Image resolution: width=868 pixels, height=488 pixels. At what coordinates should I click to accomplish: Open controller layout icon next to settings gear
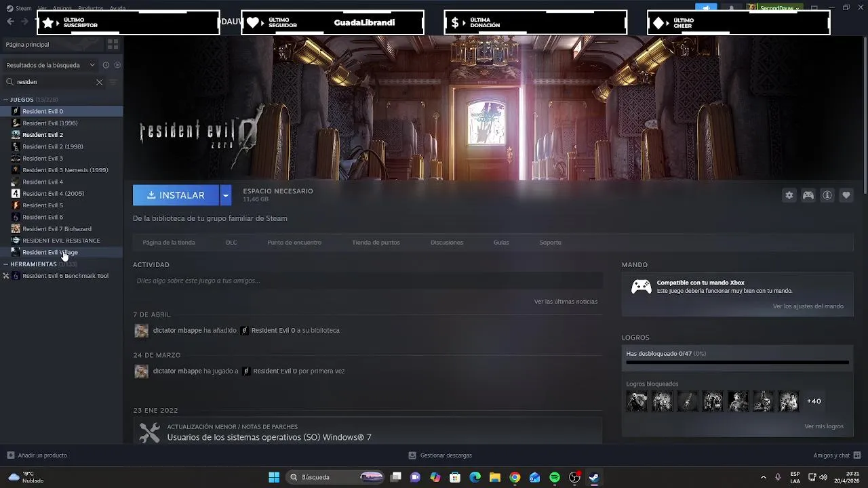click(x=808, y=195)
